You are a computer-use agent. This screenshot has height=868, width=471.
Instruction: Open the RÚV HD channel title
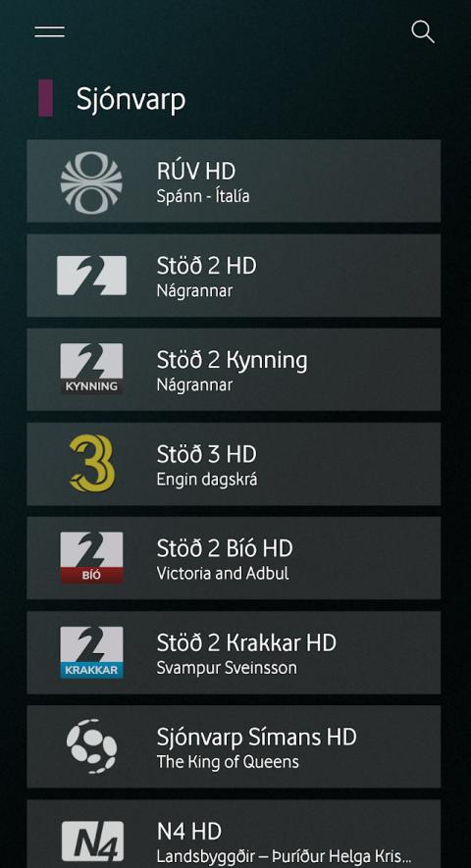(196, 171)
